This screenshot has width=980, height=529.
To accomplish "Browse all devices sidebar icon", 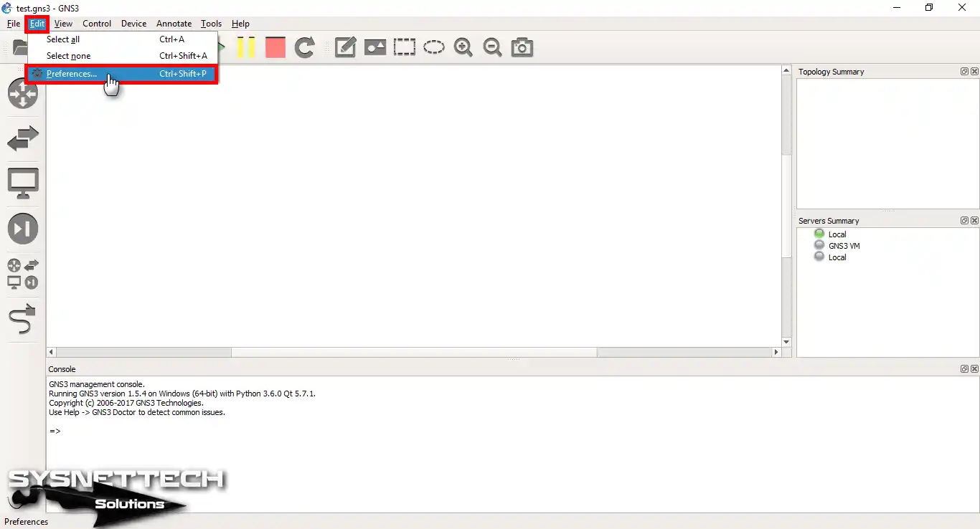I will pos(23,274).
